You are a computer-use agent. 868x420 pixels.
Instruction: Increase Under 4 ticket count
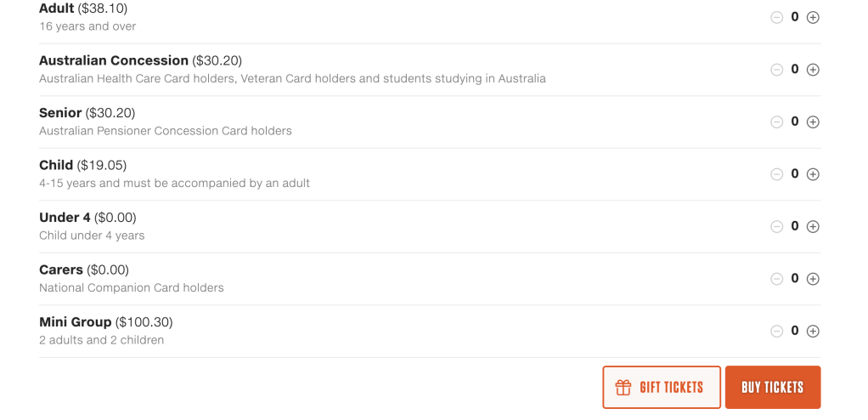click(813, 226)
